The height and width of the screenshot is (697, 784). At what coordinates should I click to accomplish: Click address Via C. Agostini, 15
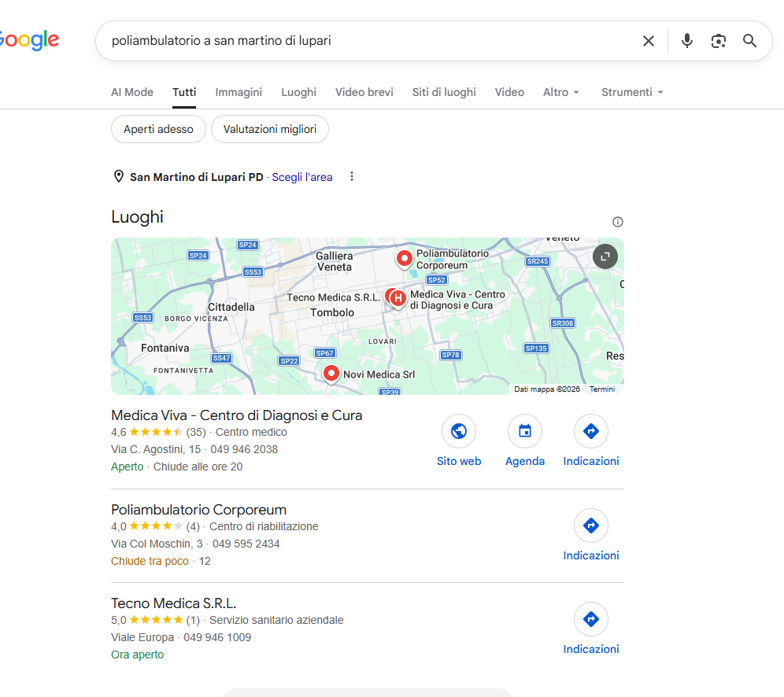(156, 449)
